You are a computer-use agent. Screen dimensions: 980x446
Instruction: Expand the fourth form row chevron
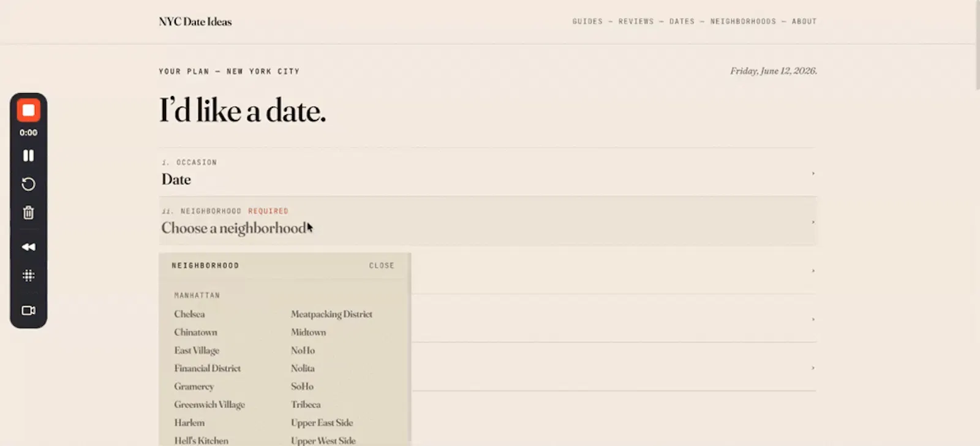813,319
